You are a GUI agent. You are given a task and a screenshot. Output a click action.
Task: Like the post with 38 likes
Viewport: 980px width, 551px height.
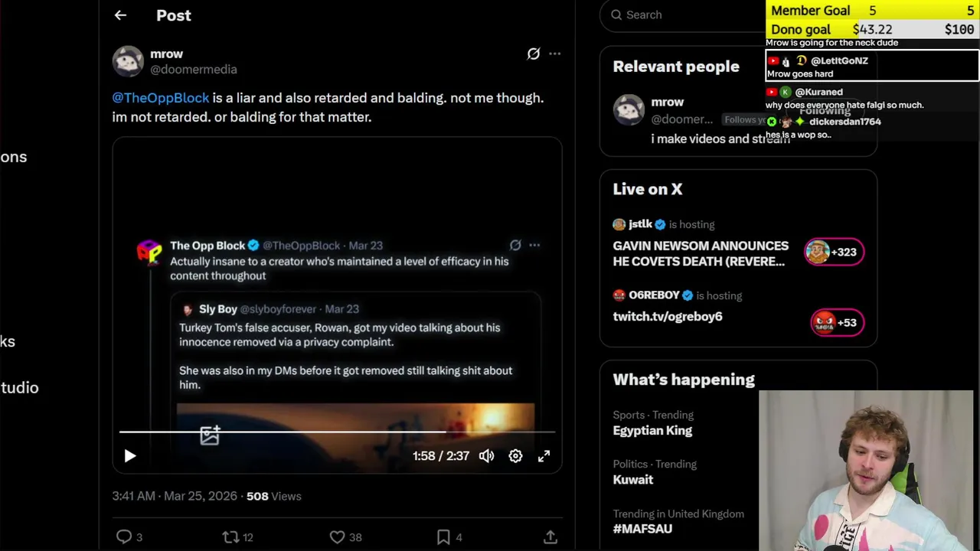pyautogui.click(x=337, y=537)
